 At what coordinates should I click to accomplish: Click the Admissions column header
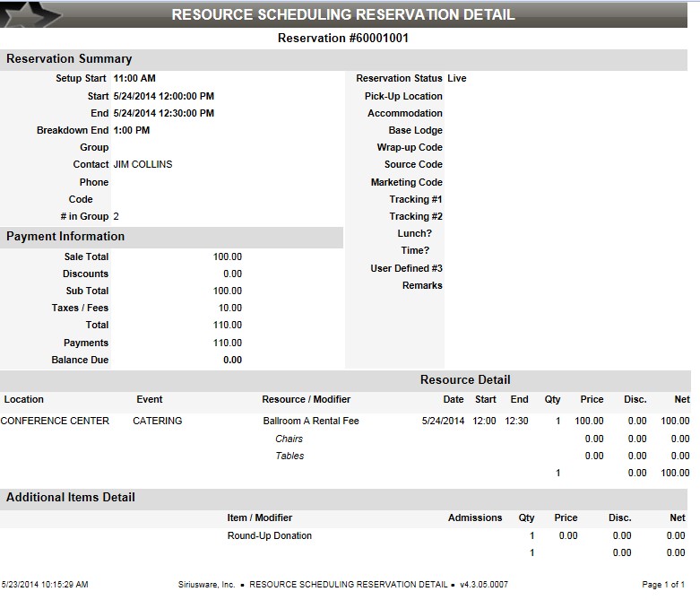[x=475, y=517]
